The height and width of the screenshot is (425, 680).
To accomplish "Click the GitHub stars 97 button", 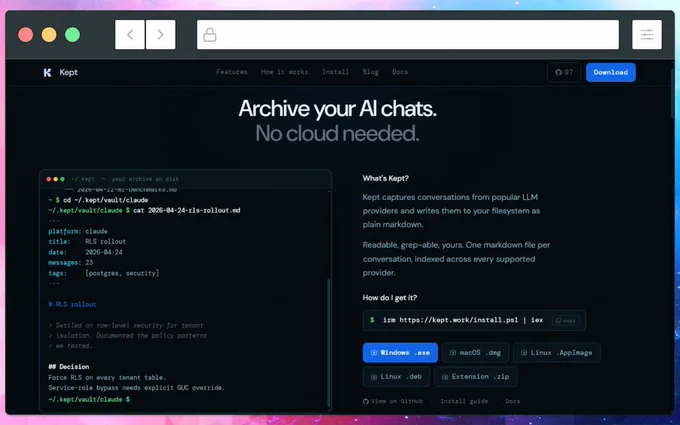I will pos(564,72).
